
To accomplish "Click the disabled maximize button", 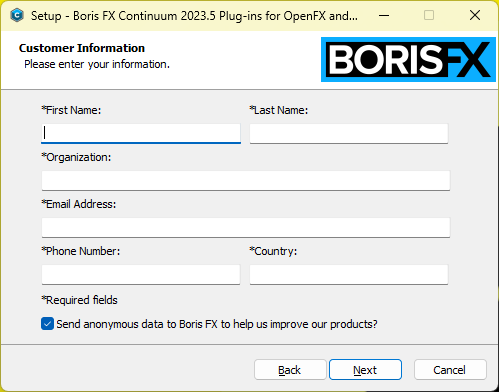I will point(429,15).
